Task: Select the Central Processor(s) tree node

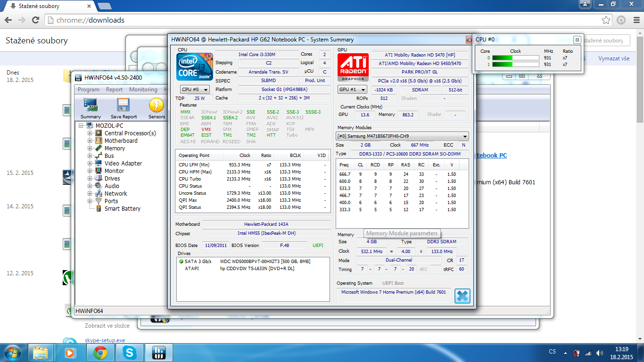Action: (x=130, y=133)
